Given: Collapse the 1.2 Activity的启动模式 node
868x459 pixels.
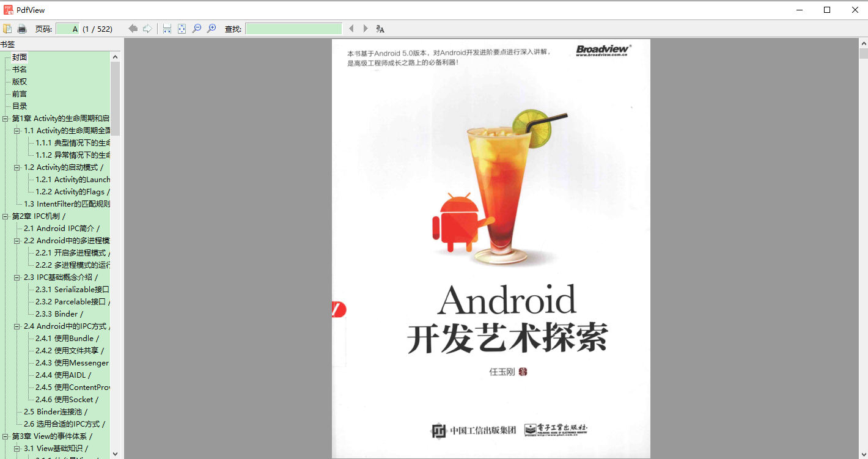Looking at the screenshot, I should point(17,167).
